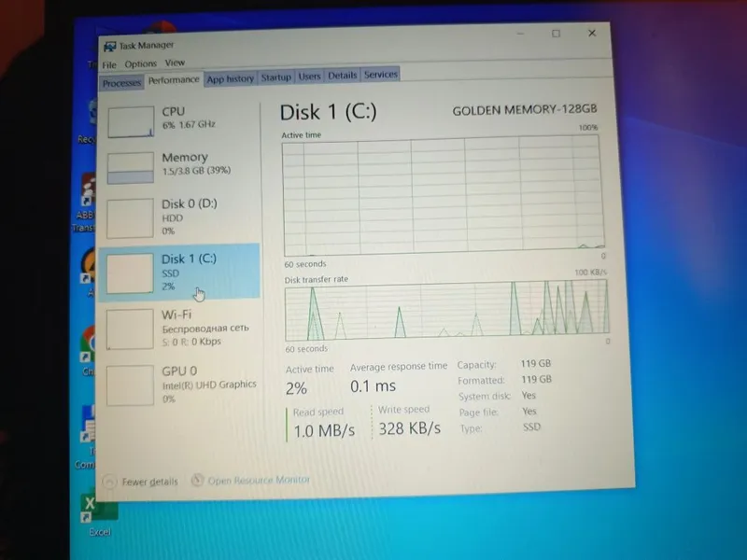
Task: Maximize the Task Manager window
Action: coord(556,34)
